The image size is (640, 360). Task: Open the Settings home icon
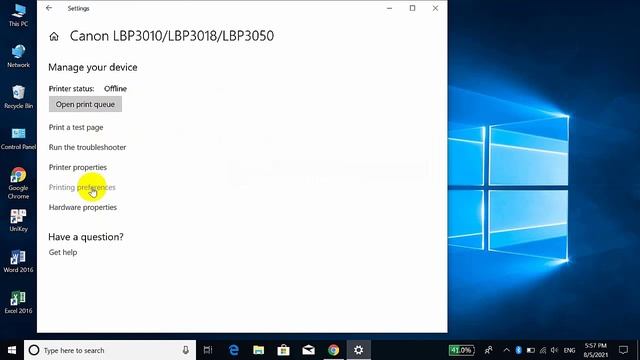click(x=54, y=37)
